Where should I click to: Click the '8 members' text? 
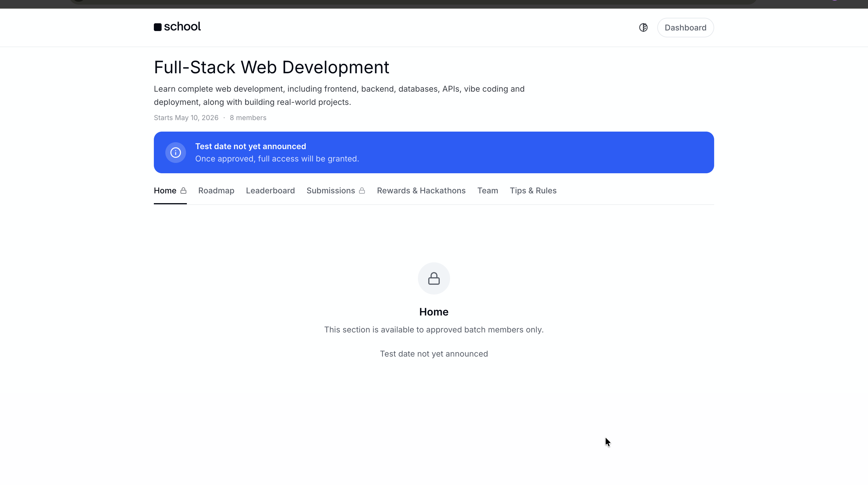(x=248, y=118)
